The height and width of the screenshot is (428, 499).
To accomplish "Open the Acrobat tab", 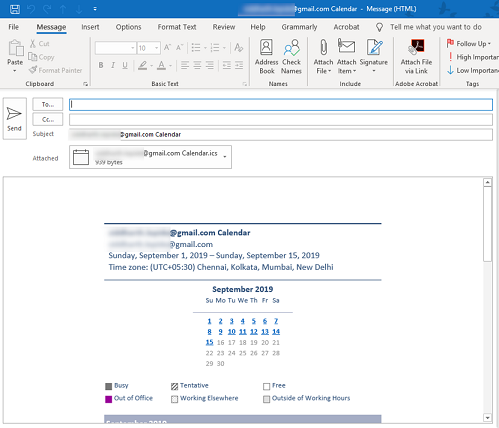I will [347, 27].
